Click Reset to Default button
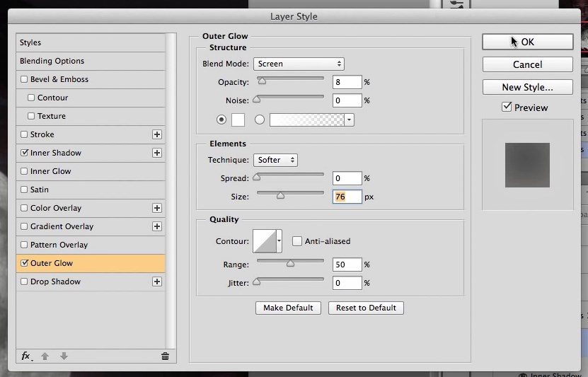 pos(366,308)
